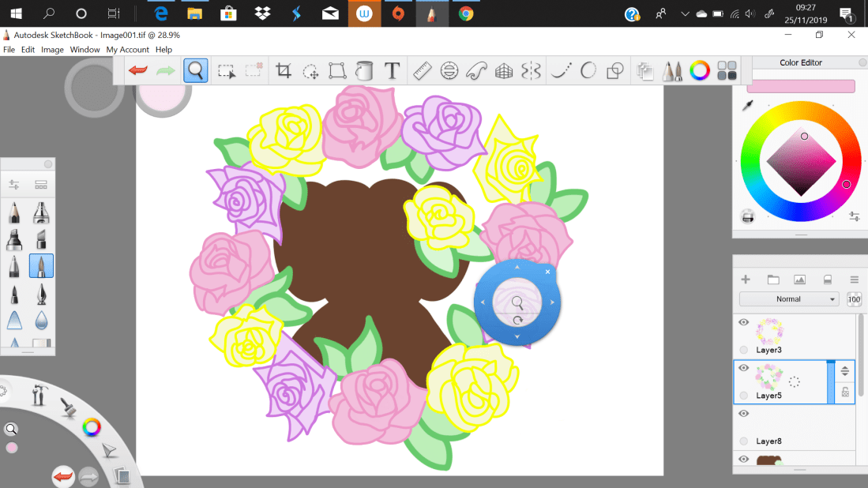Open the My Account menu

tap(128, 50)
